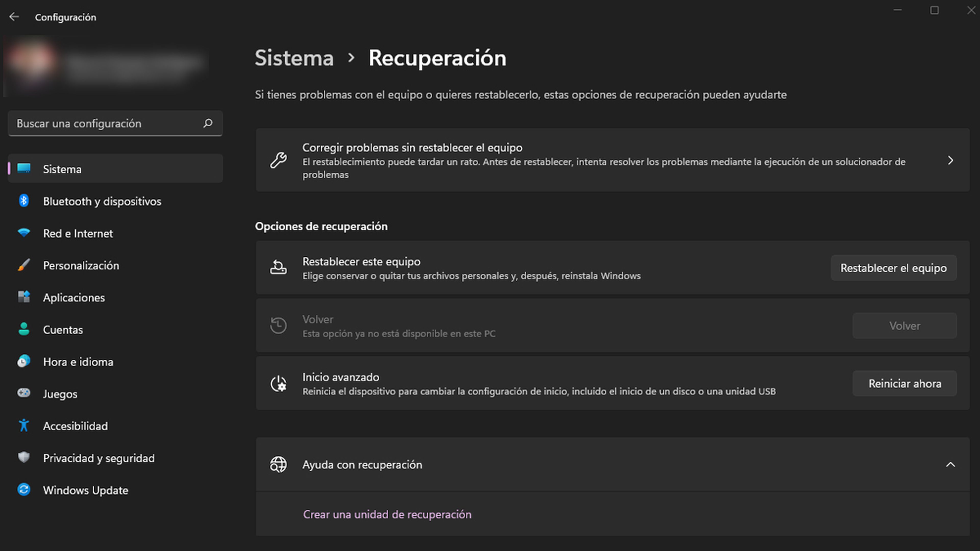Open Cuentas settings
Screen dimensions: 980x551
[x=115, y=329]
